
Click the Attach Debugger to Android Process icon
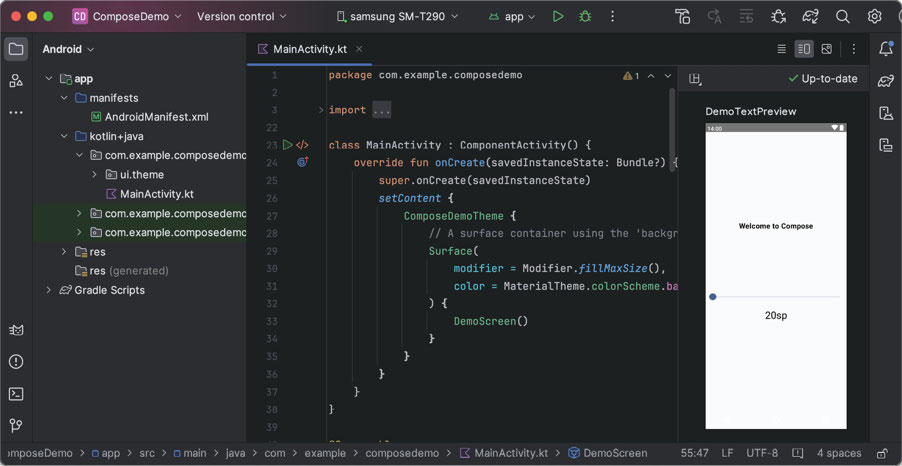tap(779, 17)
